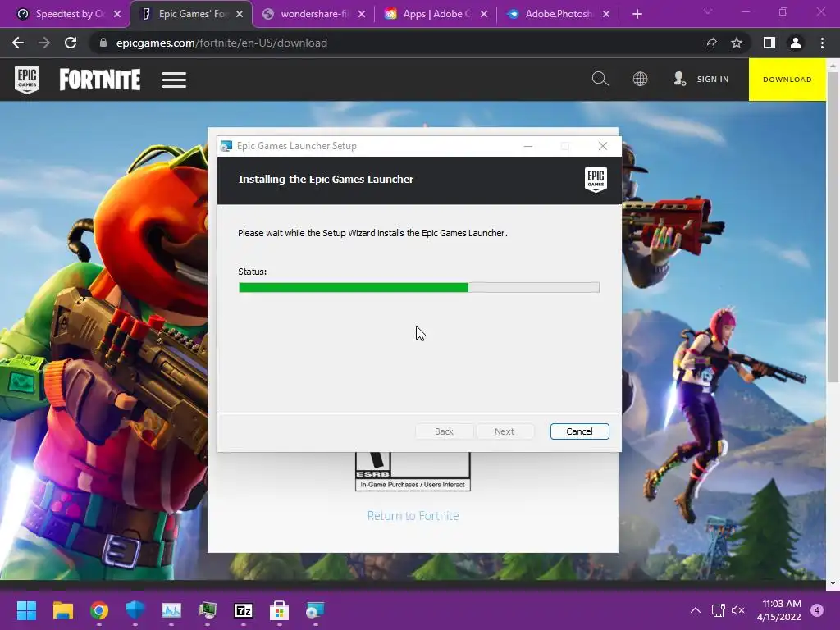The height and width of the screenshot is (630, 840).
Task: Open the blue shield taskbar app
Action: point(135,610)
